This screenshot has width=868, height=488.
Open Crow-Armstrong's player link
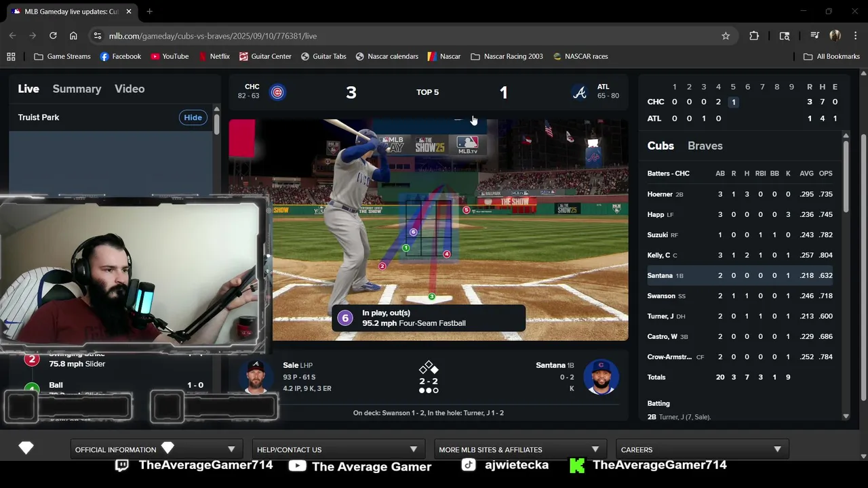(x=669, y=357)
